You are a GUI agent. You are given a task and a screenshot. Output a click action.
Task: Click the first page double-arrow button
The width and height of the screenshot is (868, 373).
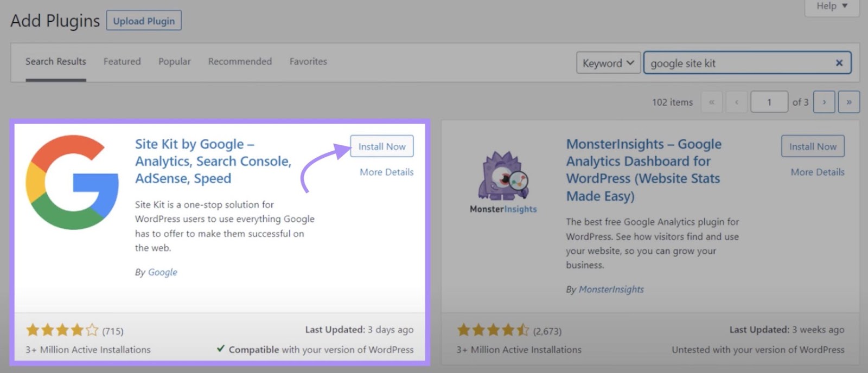pos(711,102)
